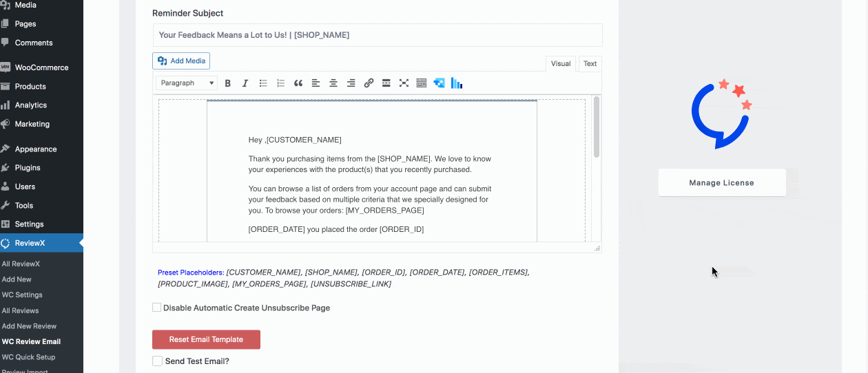
Task: Toggle bold formatting in the editor toolbar
Action: 228,83
